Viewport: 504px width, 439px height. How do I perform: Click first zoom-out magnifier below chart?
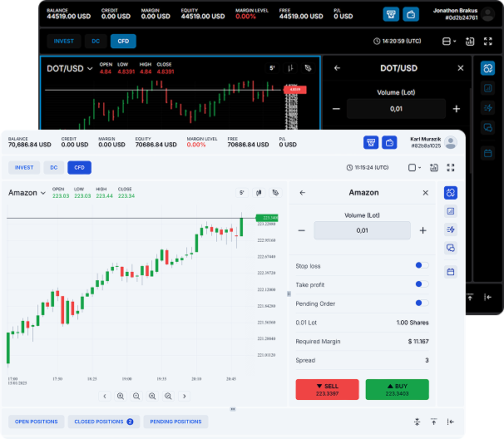tap(136, 396)
